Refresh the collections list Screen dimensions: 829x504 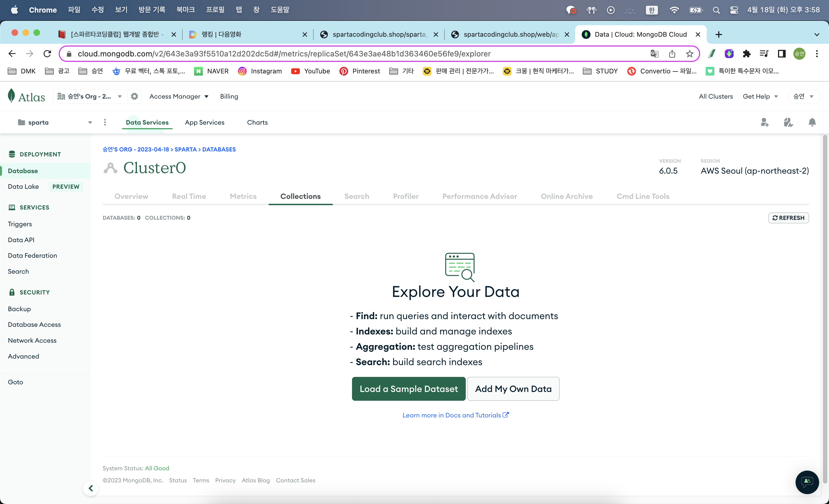(789, 218)
